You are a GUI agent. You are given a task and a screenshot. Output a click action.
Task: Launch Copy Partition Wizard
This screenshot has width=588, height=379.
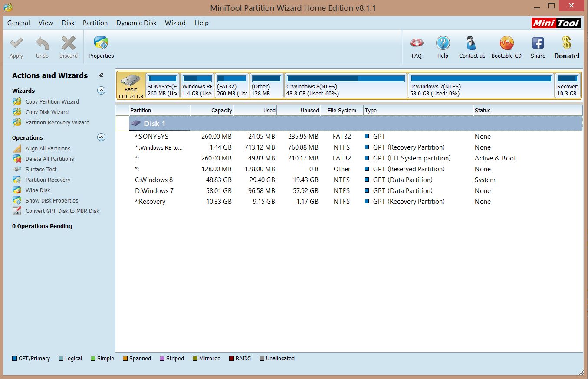tap(52, 102)
